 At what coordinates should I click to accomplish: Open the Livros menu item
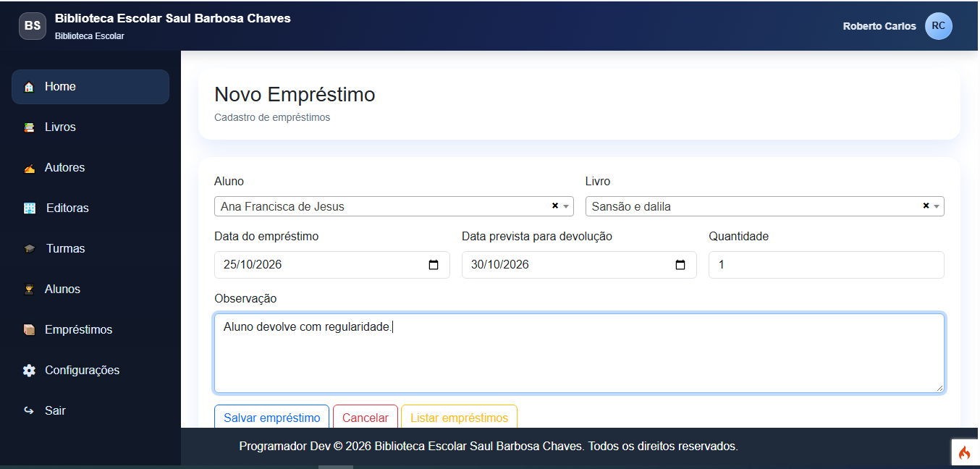90,127
